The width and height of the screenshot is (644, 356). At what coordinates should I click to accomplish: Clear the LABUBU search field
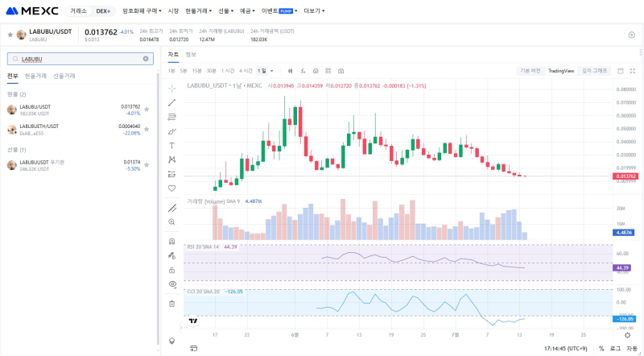point(146,59)
